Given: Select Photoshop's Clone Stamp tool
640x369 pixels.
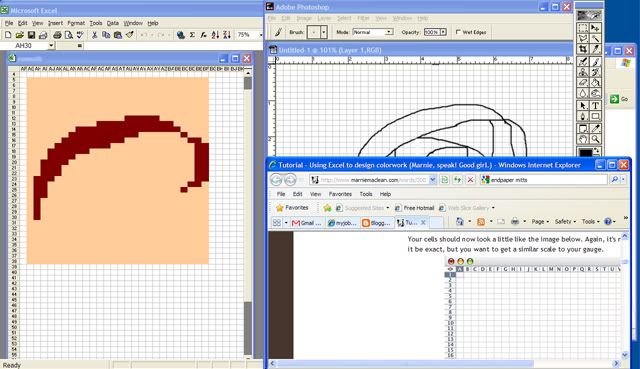Looking at the screenshot, I should 583,72.
